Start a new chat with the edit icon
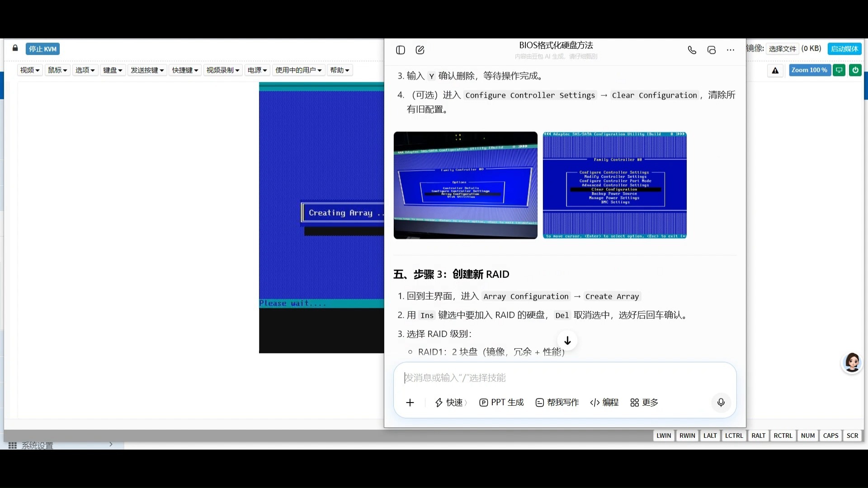Screen dimensions: 868x488 point(420,50)
